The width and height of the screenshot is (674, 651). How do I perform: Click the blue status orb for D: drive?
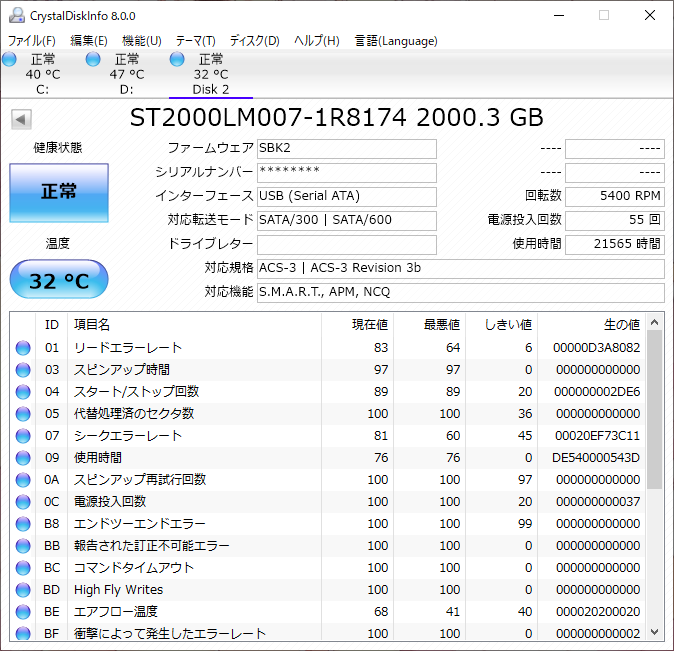coord(93,59)
